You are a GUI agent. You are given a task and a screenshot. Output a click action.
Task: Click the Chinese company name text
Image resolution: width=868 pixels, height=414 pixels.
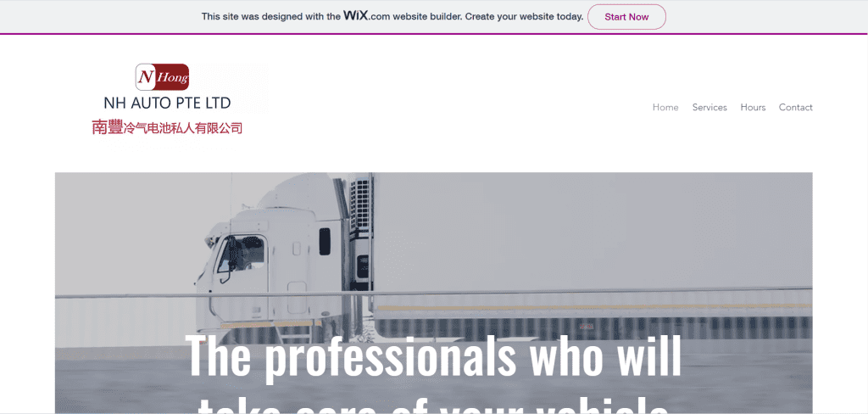tap(167, 128)
